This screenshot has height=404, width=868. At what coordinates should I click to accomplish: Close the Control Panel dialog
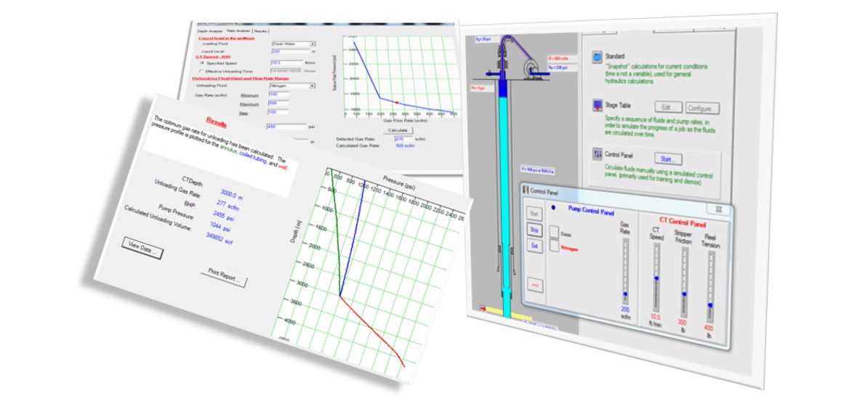718,208
